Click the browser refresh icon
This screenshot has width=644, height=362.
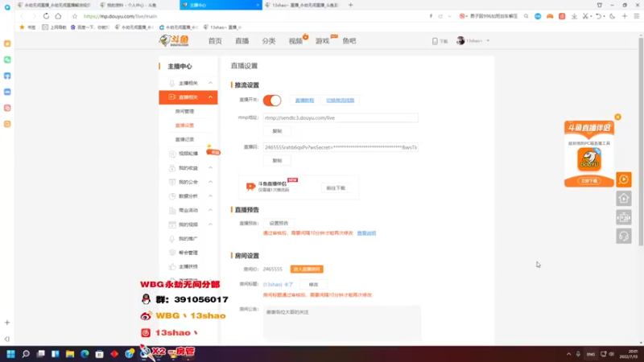point(46,16)
